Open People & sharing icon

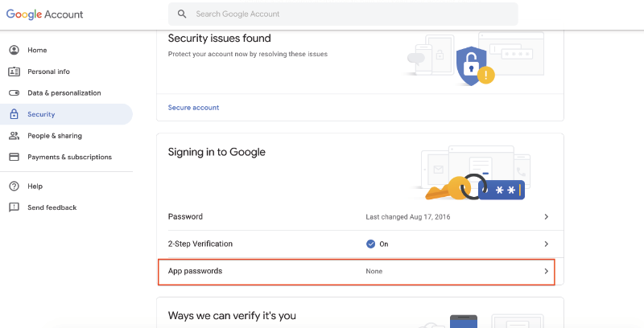point(14,136)
